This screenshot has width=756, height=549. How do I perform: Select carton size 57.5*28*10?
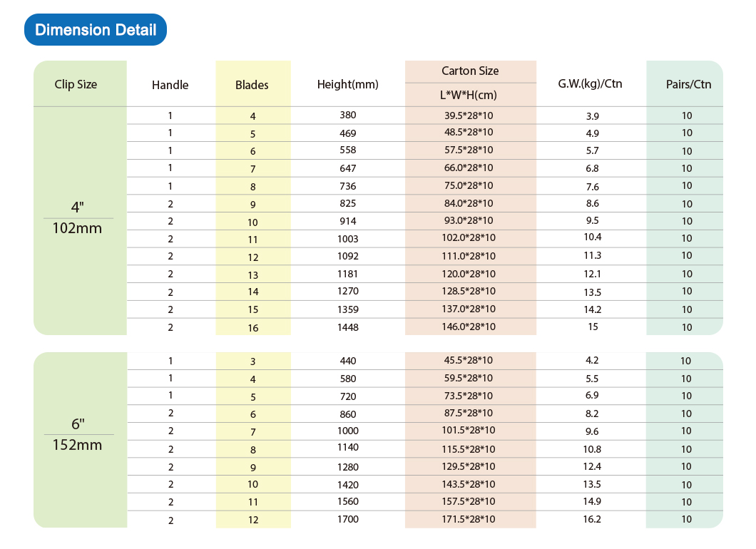pyautogui.click(x=469, y=150)
